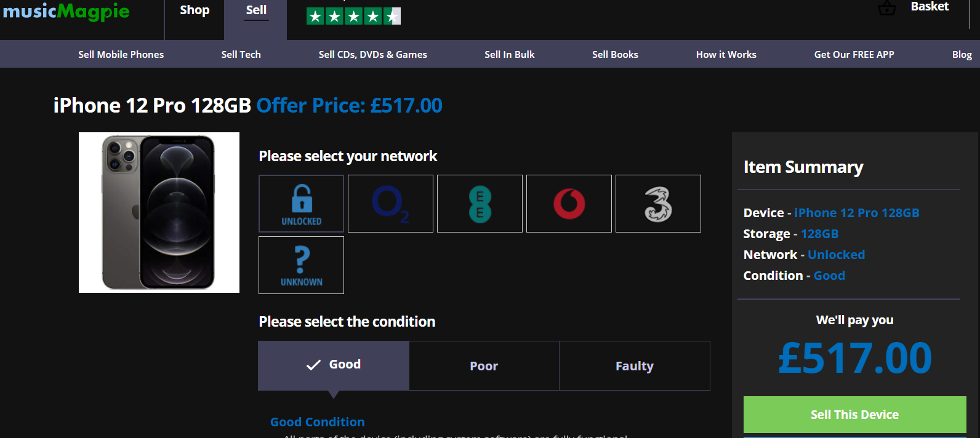980x438 pixels.
Task: Open the Blog link
Action: tap(962, 54)
